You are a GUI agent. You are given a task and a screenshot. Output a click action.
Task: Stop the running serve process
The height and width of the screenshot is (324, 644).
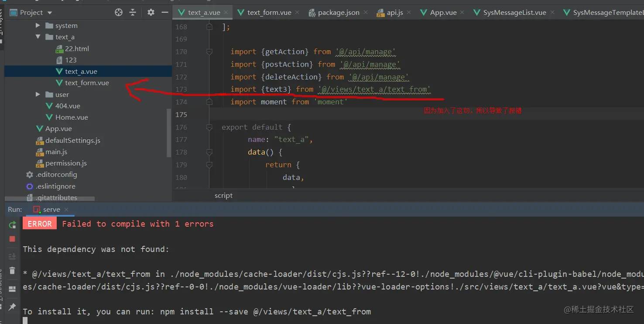[x=12, y=239]
